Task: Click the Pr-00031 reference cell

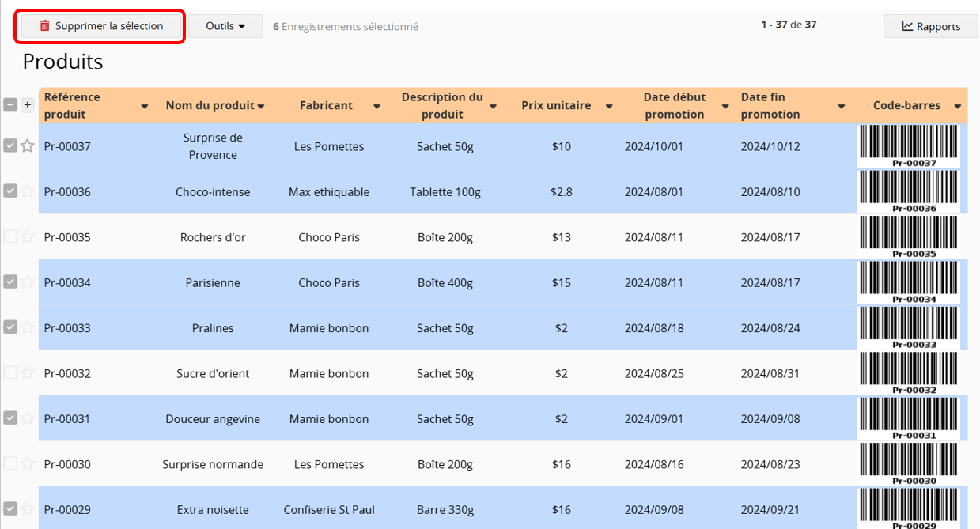Action: click(x=68, y=419)
